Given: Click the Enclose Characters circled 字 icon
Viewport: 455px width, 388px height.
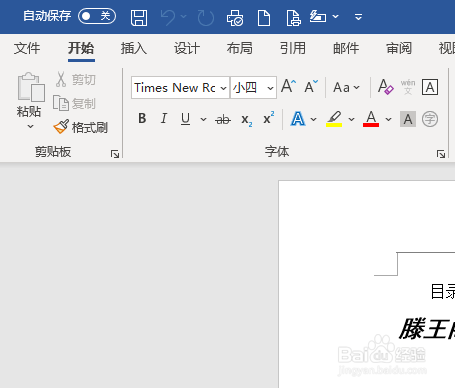Looking at the screenshot, I should [430, 119].
